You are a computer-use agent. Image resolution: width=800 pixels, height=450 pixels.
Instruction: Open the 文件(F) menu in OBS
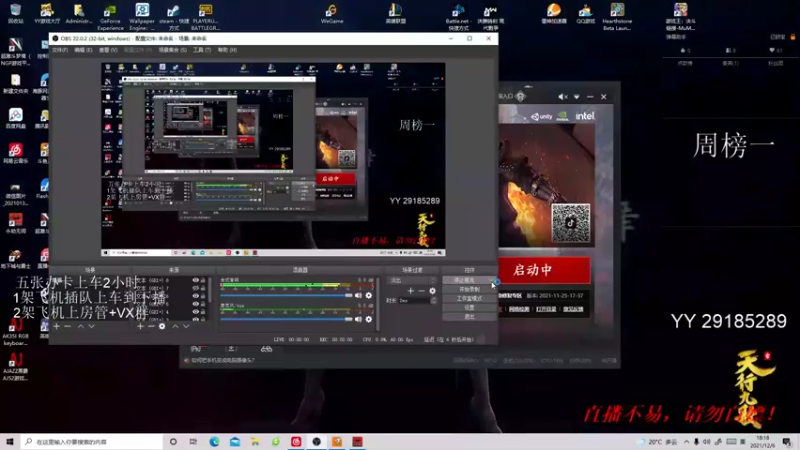(60, 50)
